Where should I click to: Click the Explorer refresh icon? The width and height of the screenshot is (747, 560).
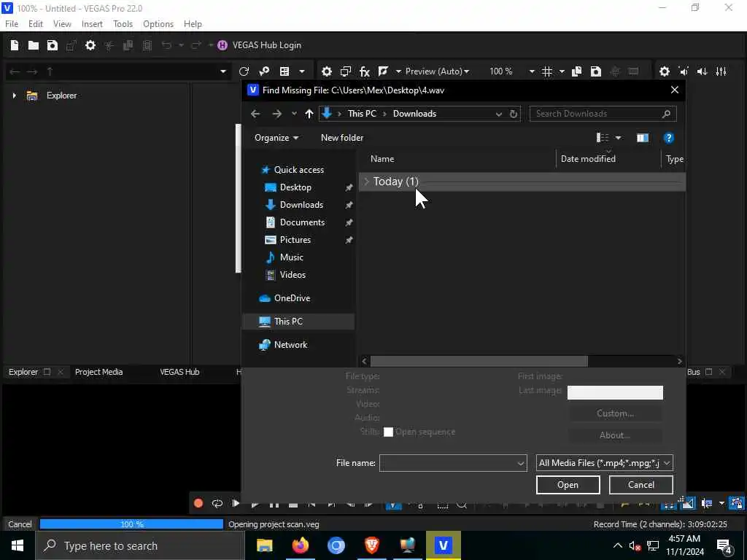[x=244, y=71]
